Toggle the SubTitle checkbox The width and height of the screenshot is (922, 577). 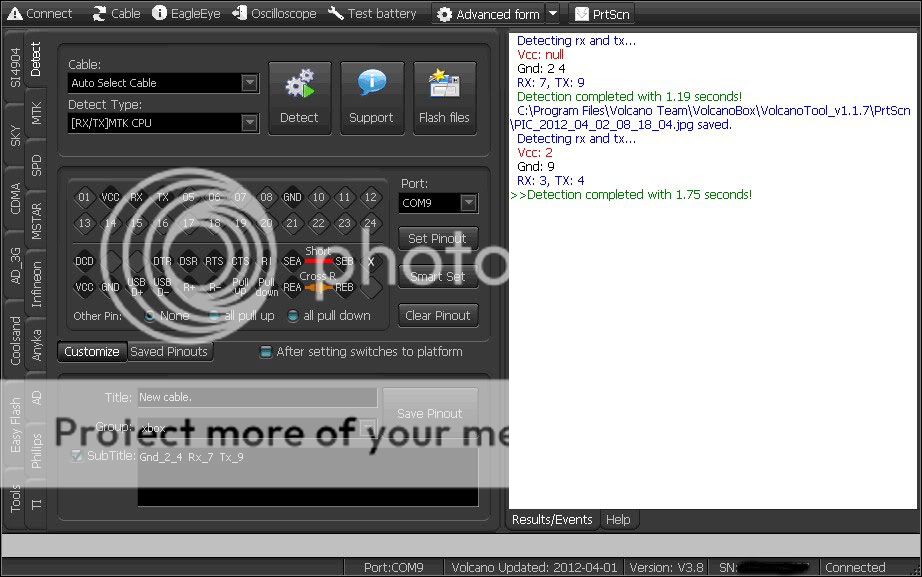77,456
